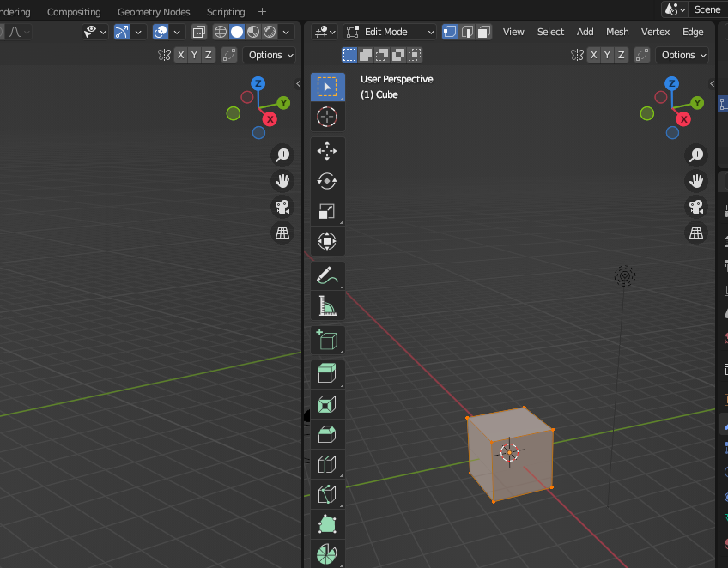
Task: Select wireframe shading mode
Action: [221, 32]
